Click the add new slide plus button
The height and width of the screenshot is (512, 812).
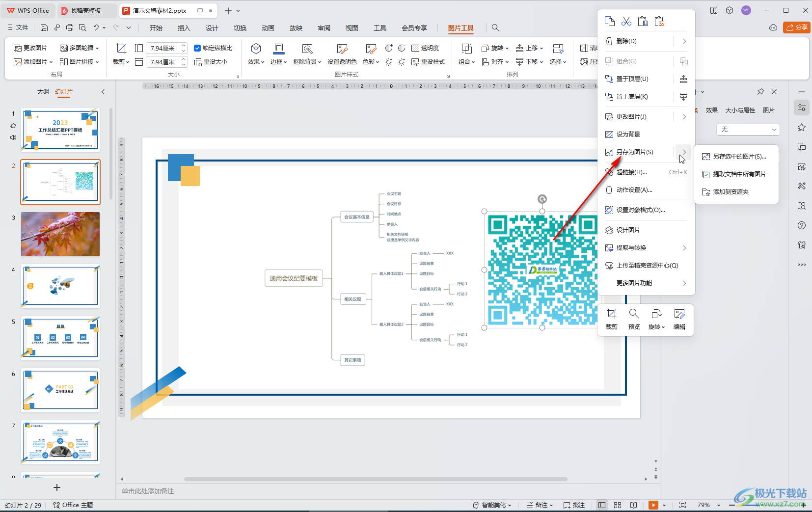pos(57,487)
